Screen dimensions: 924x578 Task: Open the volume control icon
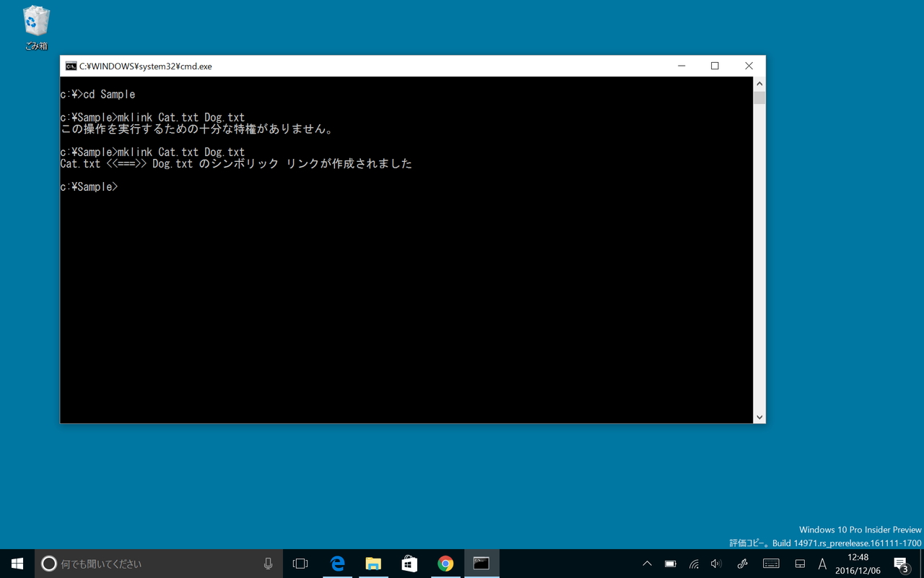point(716,564)
